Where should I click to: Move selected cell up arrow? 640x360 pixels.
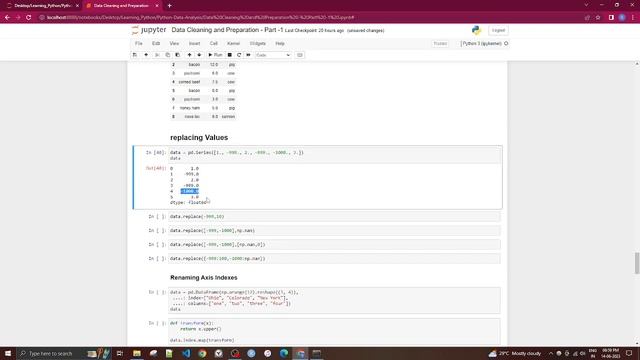(x=189, y=55)
